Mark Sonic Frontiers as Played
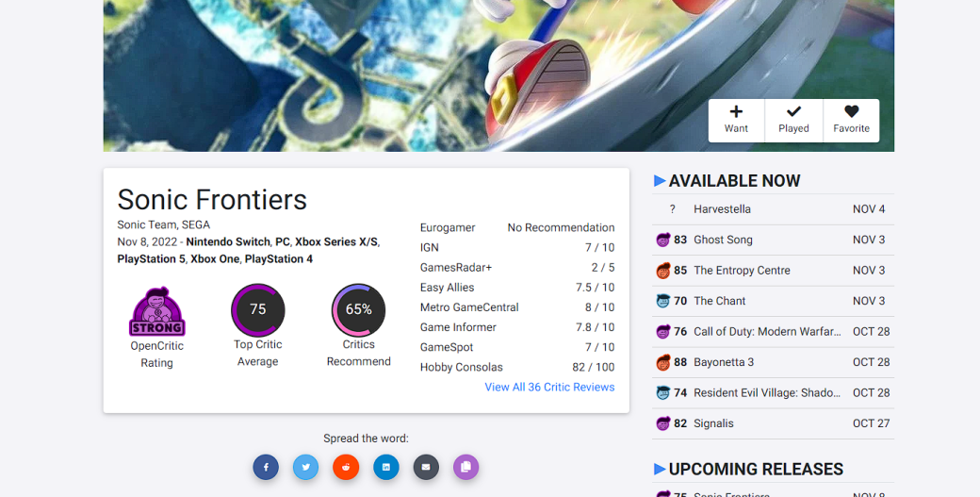This screenshot has width=980, height=497. [x=793, y=120]
